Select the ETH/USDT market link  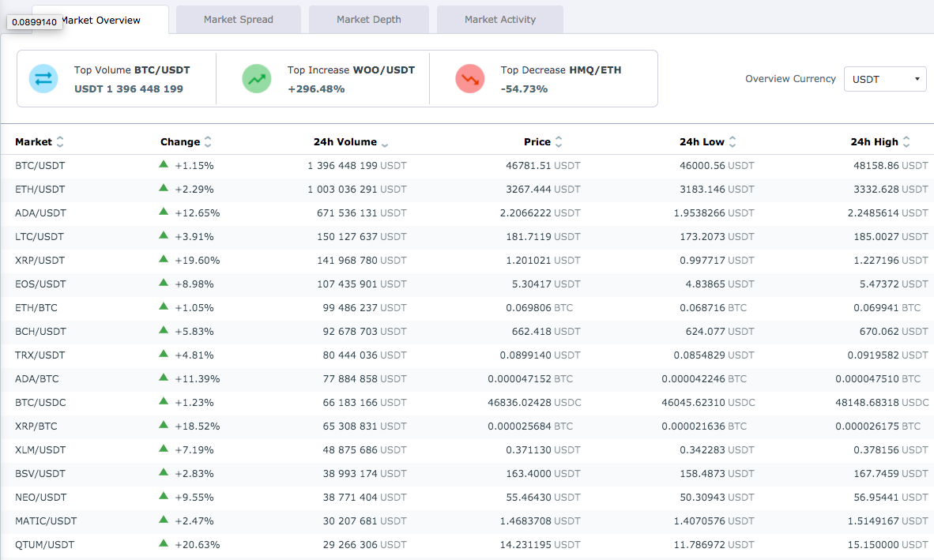(40, 190)
